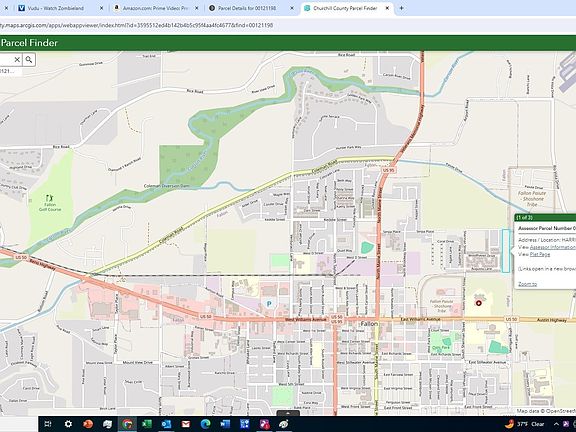Click the browser address bar URL

tap(137, 25)
